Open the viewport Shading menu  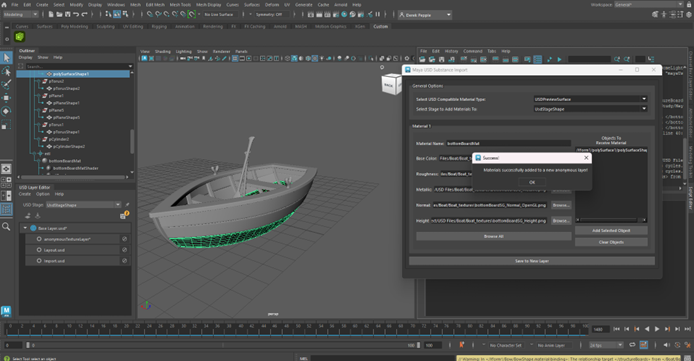162,52
